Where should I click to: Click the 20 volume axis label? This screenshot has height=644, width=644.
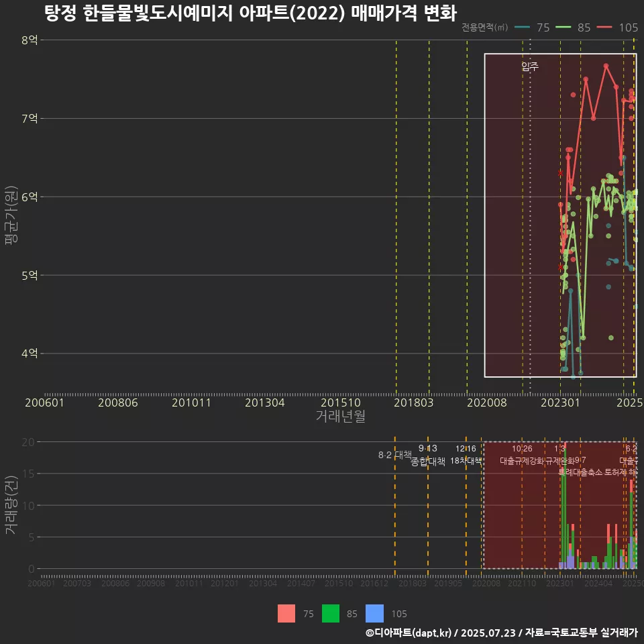click(28, 442)
